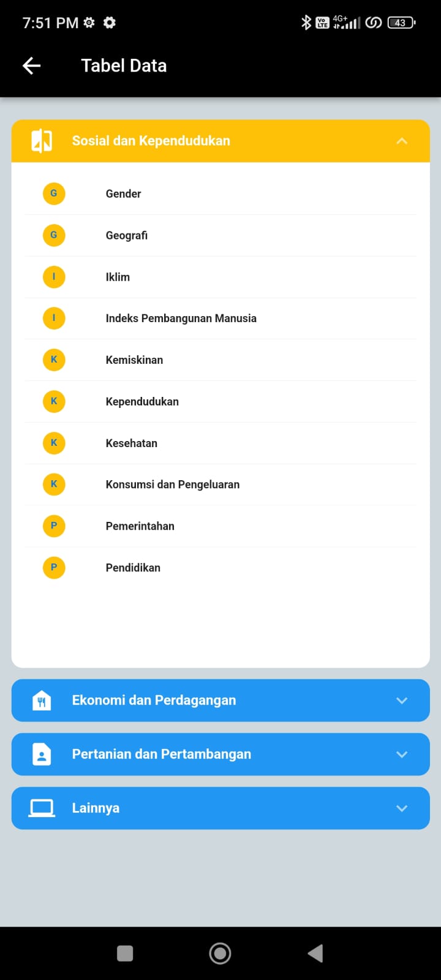Expand Ekonomi dan Perdagangan chevron
441x980 pixels.
point(402,700)
